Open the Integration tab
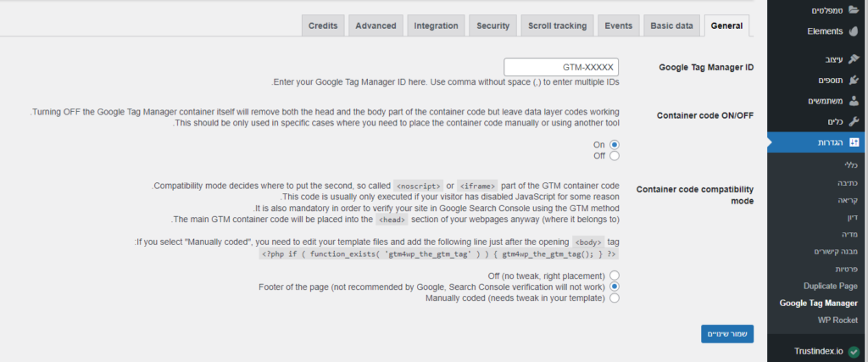The height and width of the screenshot is (362, 868). [x=436, y=26]
